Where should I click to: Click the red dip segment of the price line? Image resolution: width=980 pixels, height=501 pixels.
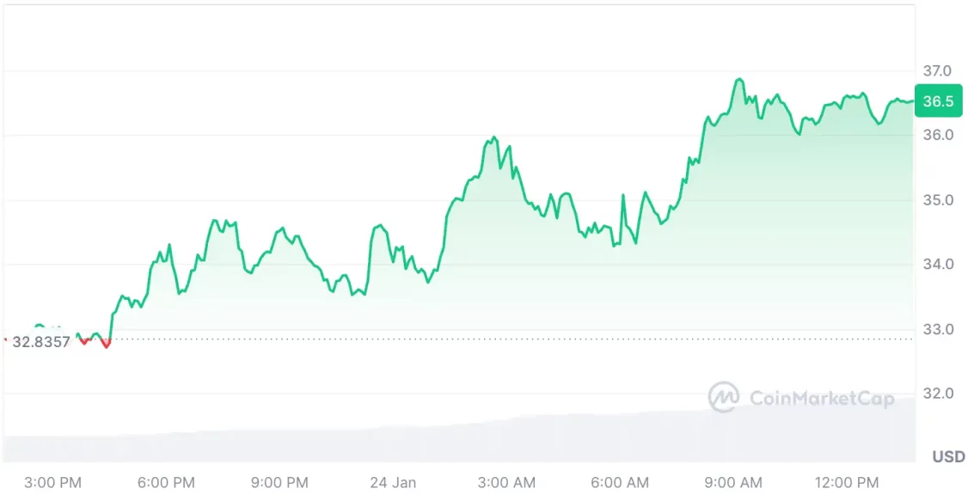click(x=106, y=344)
